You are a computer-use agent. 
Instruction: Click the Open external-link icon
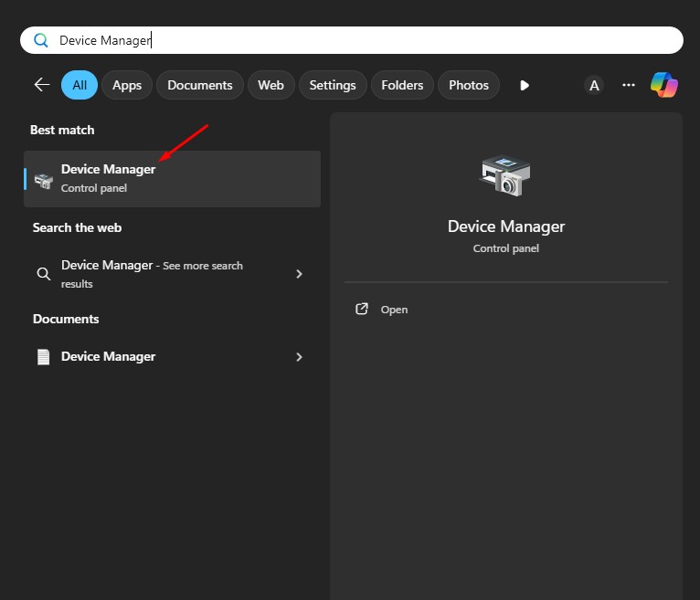pos(362,310)
